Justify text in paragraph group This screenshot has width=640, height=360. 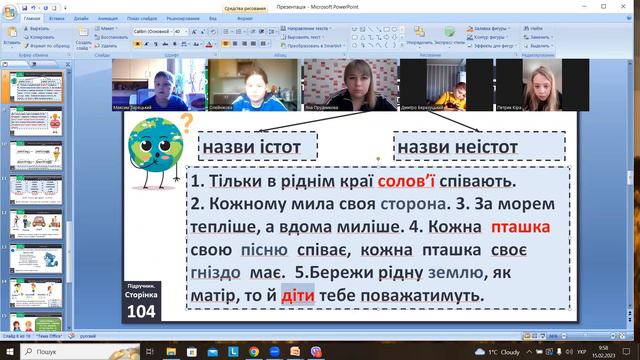pos(253,44)
